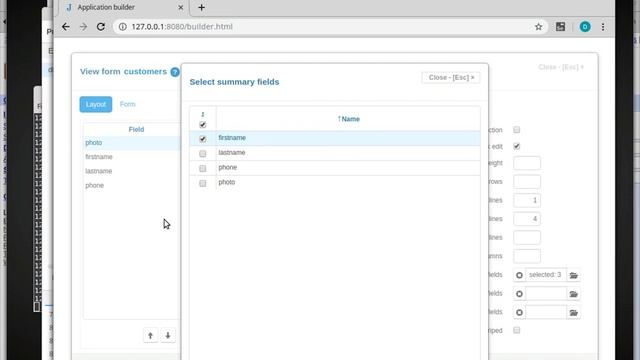The image size is (640, 360).
Task: Click phone row in summary fields table
Action: [335, 168]
